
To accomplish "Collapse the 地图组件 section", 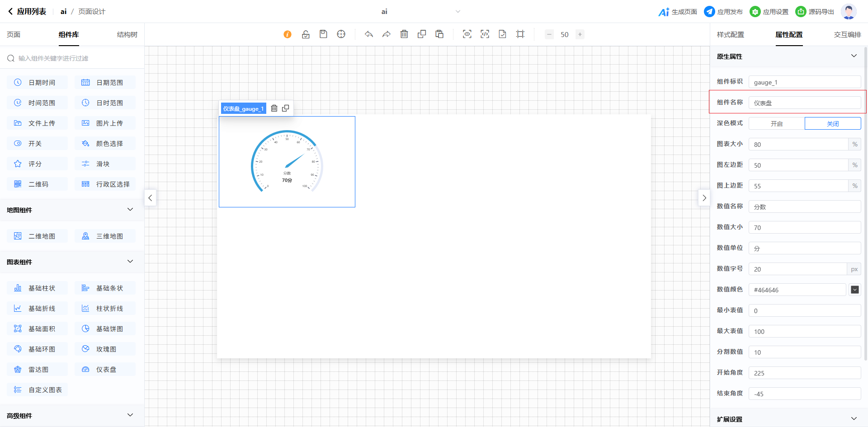I will (130, 210).
